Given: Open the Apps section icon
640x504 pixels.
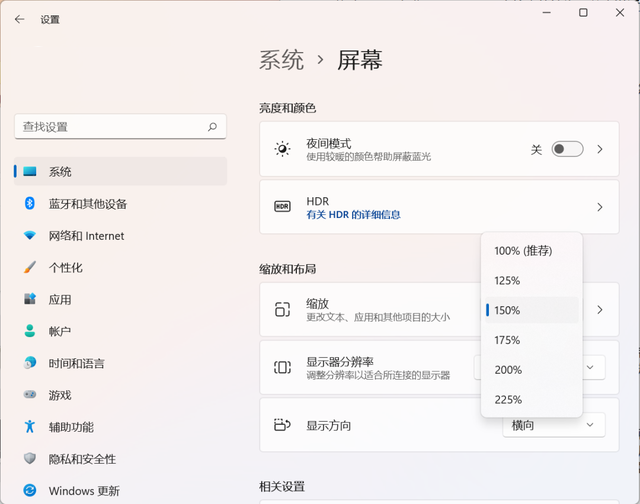Looking at the screenshot, I should 30,299.
